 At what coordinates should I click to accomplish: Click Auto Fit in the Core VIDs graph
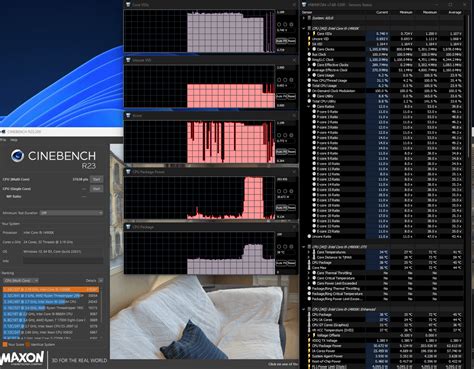(x=281, y=41)
